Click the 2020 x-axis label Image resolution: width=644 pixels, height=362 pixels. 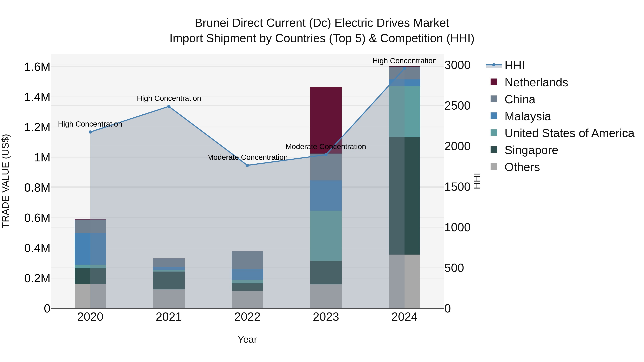coord(90,317)
